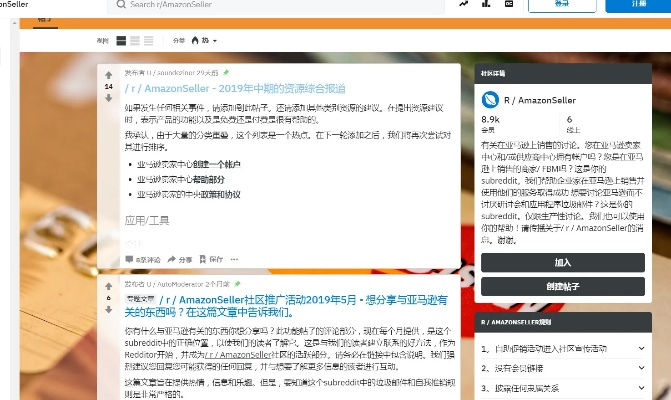Image resolution: width=671 pixels, height=400 pixels.
Task: Downvote the 2019 resource report post
Action: tap(108, 99)
